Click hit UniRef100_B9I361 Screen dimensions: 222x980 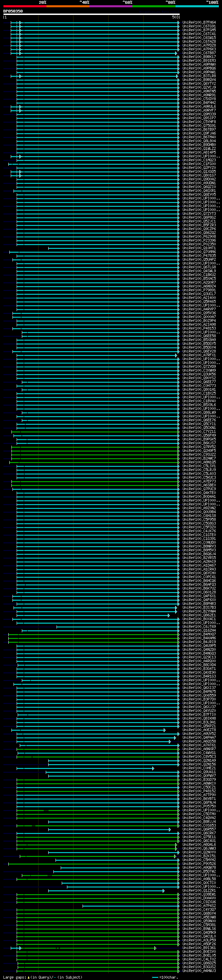(199, 948)
